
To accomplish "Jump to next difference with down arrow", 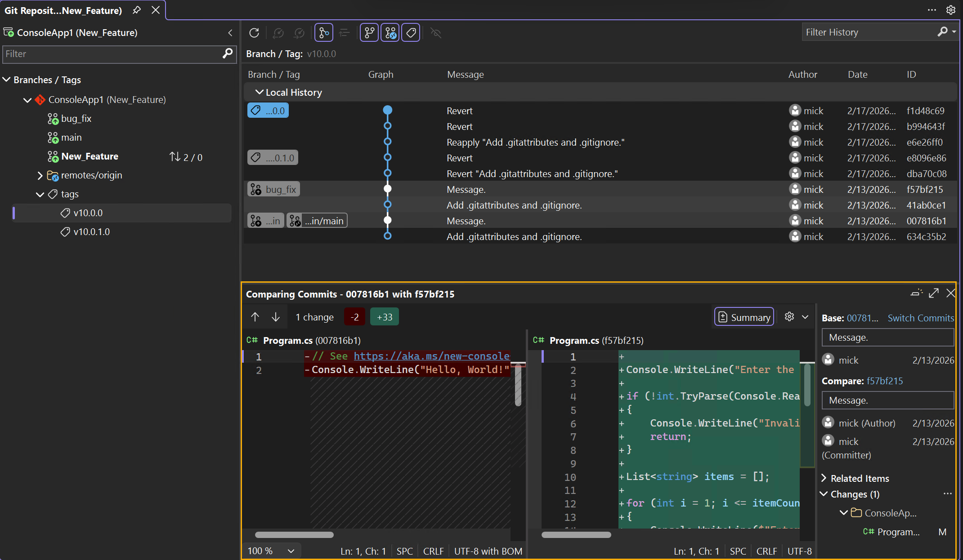I will pyautogui.click(x=276, y=316).
